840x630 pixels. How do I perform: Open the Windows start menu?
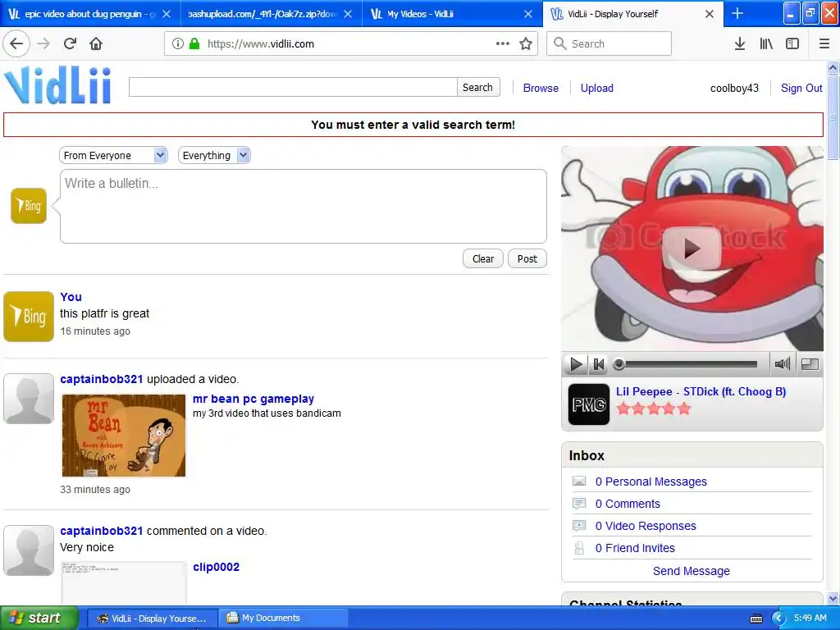(39, 618)
